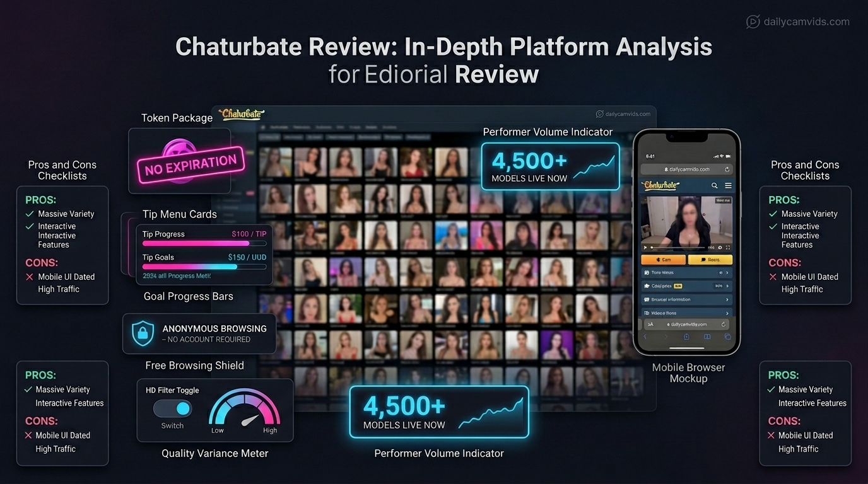Click the Chaturbate logo in desktop mockup
This screenshot has width=868, height=484.
(240, 115)
